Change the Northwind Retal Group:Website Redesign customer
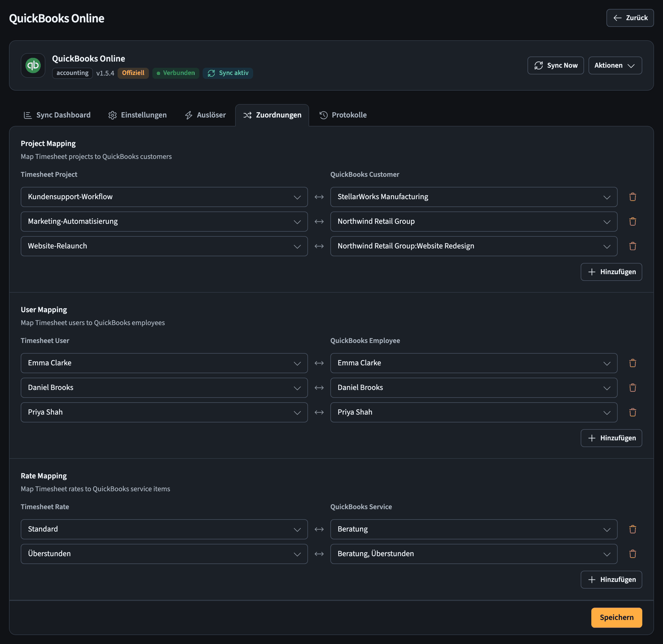 pyautogui.click(x=474, y=246)
